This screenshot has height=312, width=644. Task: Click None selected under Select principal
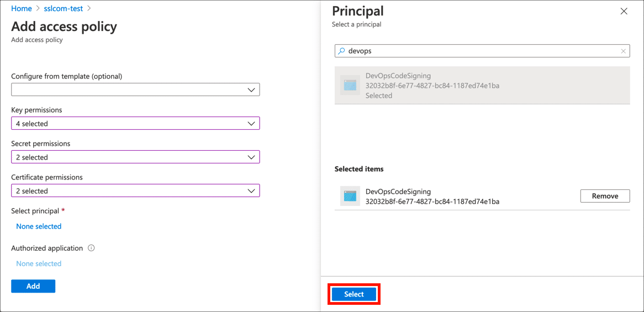point(39,226)
